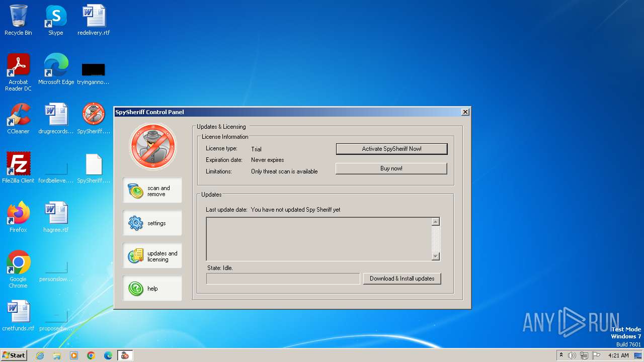Select the Firefox desktop shortcut
The image size is (644, 362).
coord(18,217)
